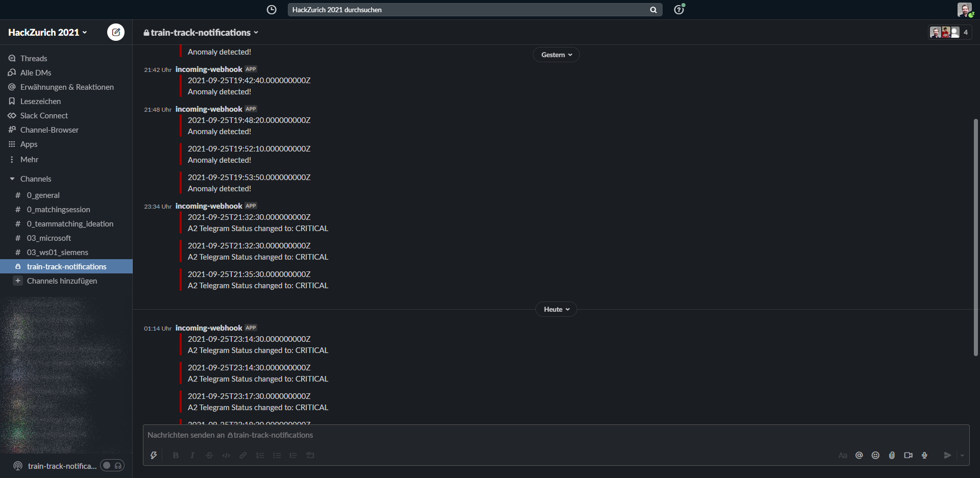Image resolution: width=980 pixels, height=478 pixels.
Task: View the channel members list
Action: (950, 32)
